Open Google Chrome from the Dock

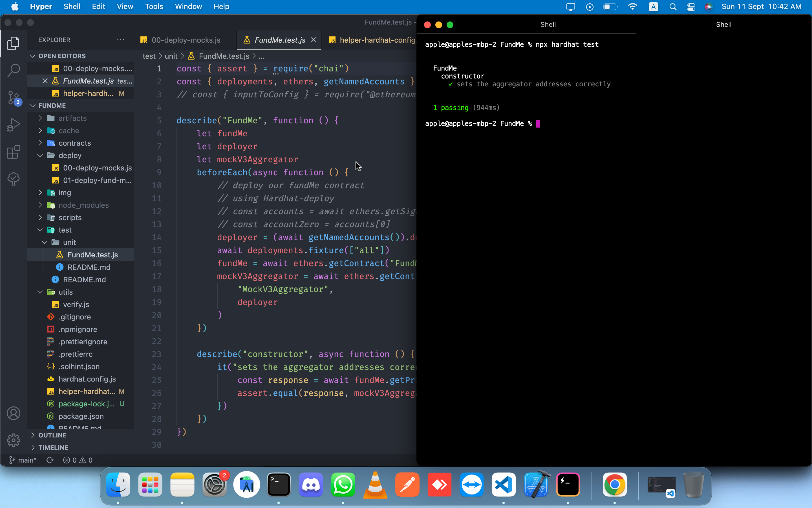(615, 485)
